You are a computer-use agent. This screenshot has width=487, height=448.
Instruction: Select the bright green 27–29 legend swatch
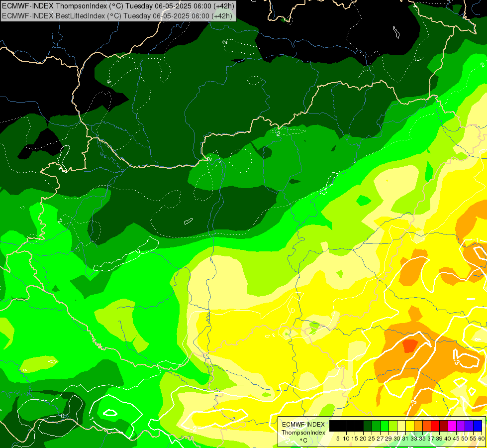point(385,426)
